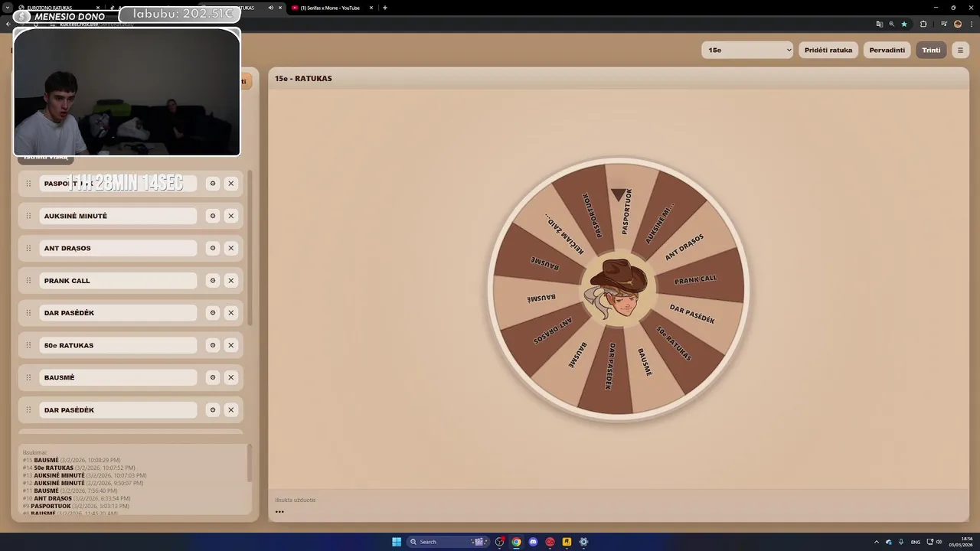Open Discord from the taskbar
The width and height of the screenshot is (980, 551).
(533, 542)
